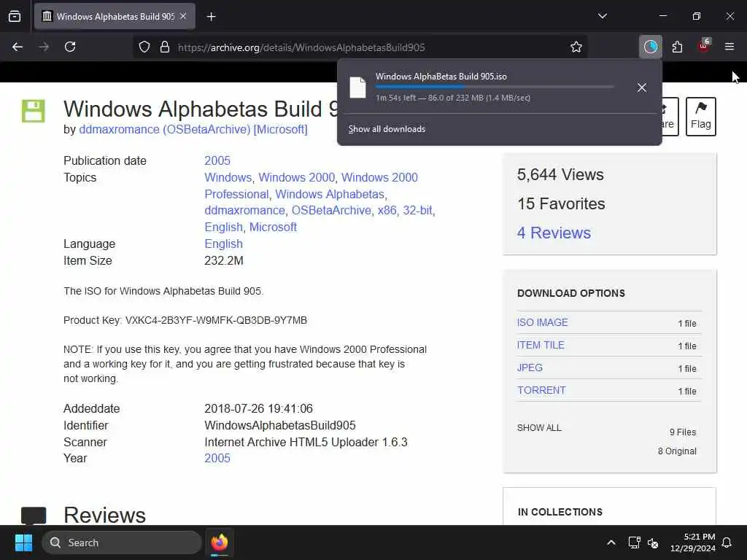The height and width of the screenshot is (560, 747).
Task: Click the taskbar Search box
Action: [122, 542]
